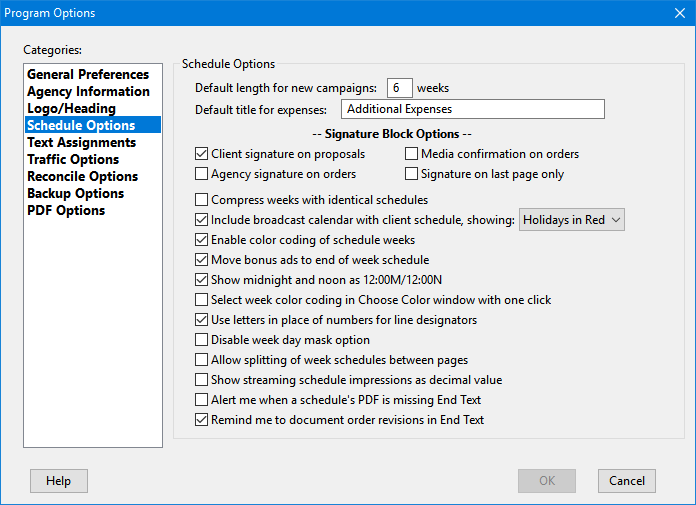Toggle Move bonus ads to end option
This screenshot has height=505, width=696.
202,260
